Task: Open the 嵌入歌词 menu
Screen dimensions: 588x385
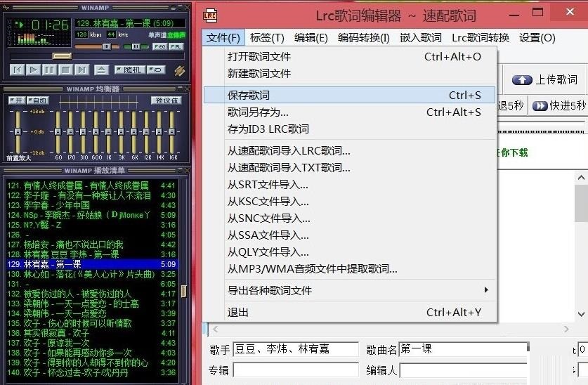Action: tap(421, 38)
